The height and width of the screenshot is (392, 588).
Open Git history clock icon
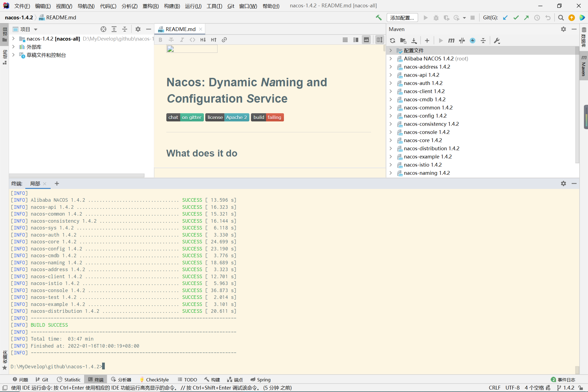(x=537, y=18)
